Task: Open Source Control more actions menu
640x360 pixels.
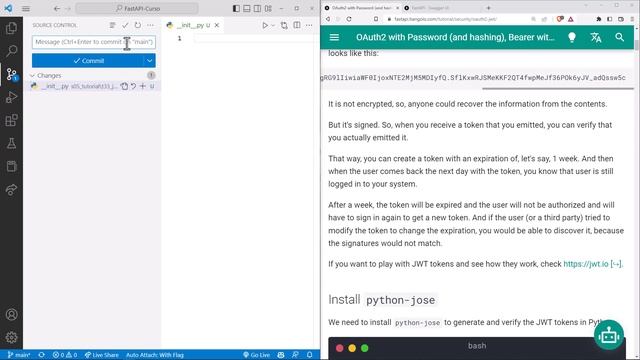Action: coord(151,25)
